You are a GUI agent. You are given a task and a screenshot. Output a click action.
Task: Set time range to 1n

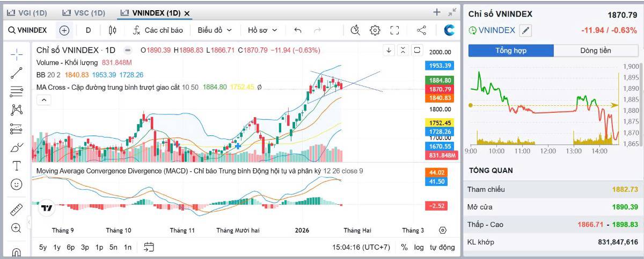point(127,247)
